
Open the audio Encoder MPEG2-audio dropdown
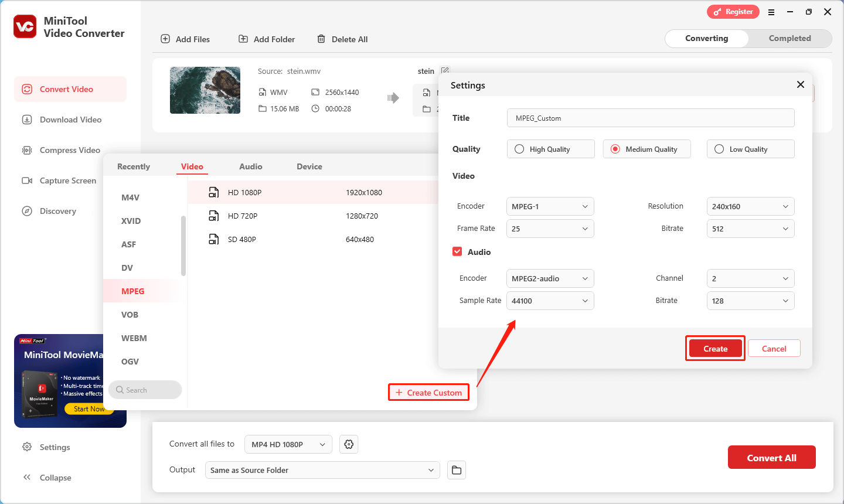tap(550, 278)
